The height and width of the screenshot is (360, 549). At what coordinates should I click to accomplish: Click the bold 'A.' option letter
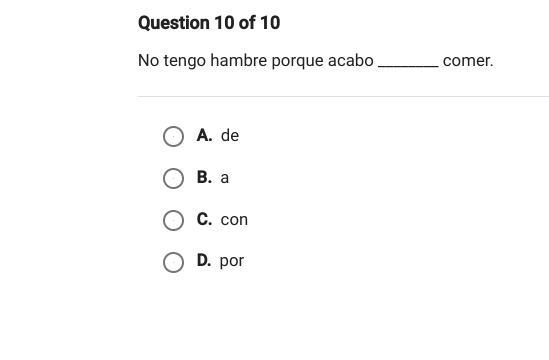pyautogui.click(x=204, y=135)
